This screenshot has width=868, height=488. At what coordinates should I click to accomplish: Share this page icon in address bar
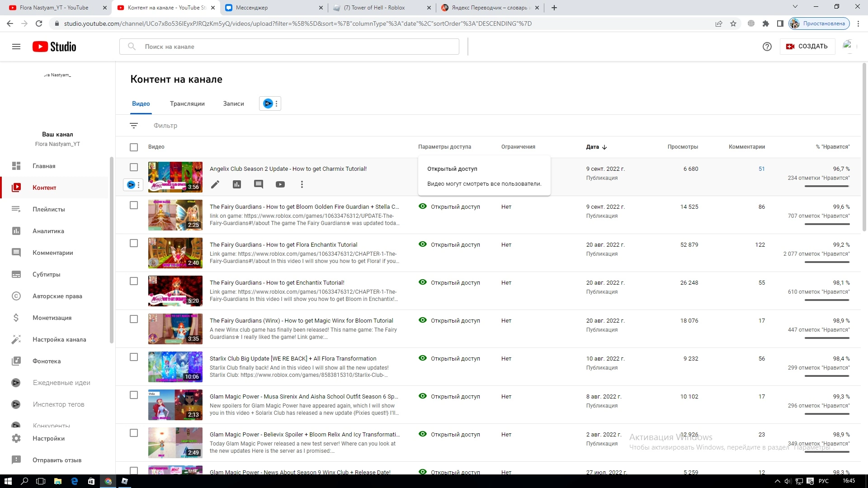719,23
